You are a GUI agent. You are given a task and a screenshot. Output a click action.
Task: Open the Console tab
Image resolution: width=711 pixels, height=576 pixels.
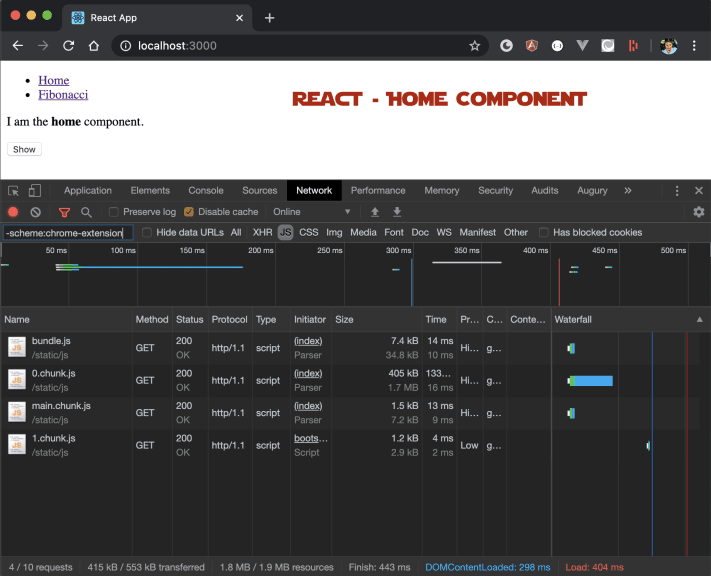(x=206, y=190)
